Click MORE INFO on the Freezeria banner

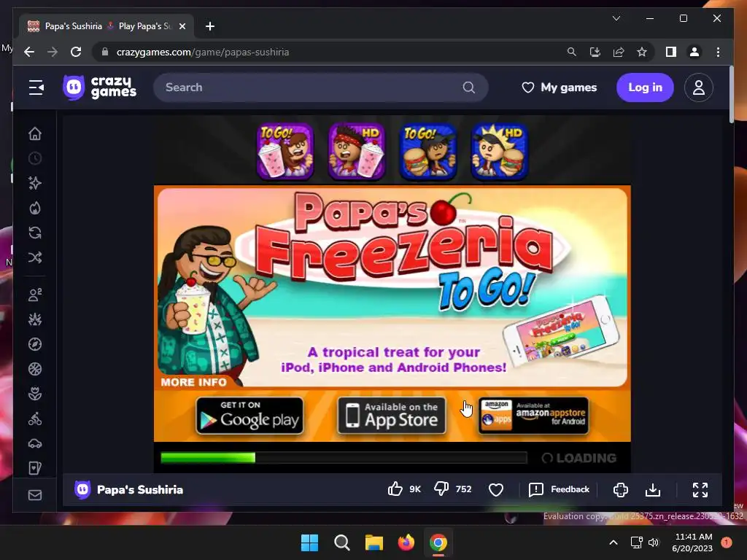pos(193,382)
